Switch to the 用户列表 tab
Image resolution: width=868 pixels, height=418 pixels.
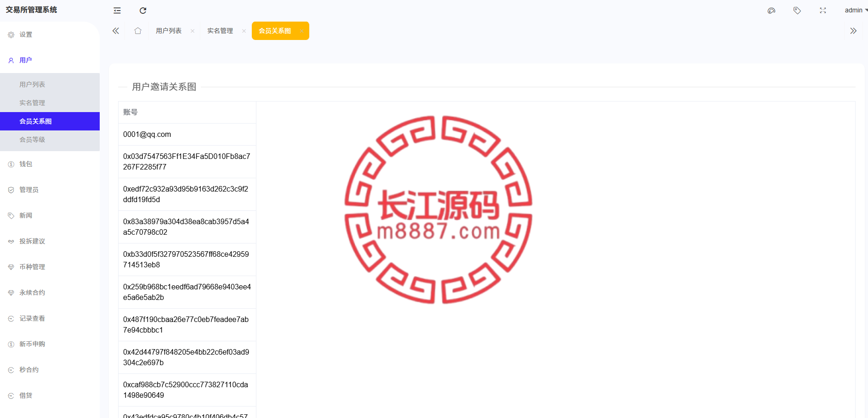click(169, 31)
